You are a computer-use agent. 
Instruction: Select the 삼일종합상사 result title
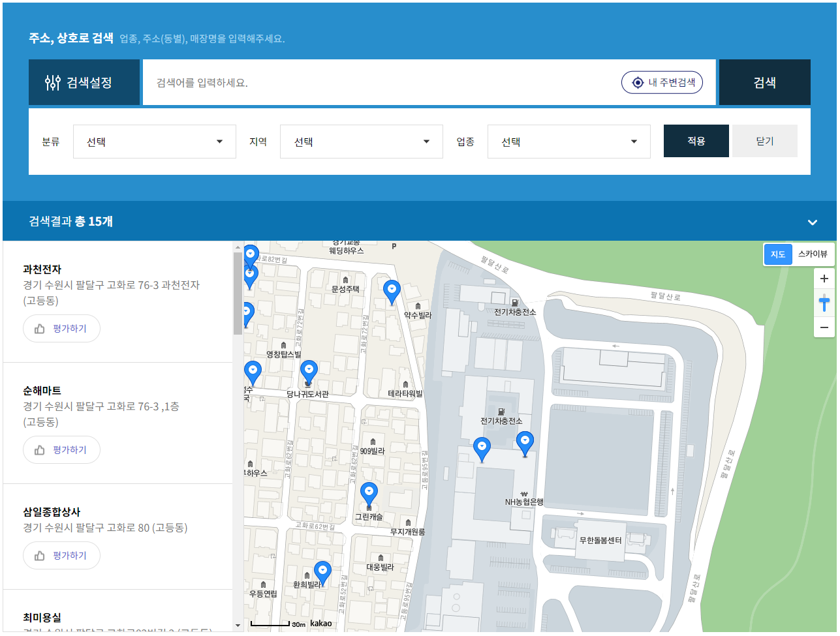(x=52, y=512)
